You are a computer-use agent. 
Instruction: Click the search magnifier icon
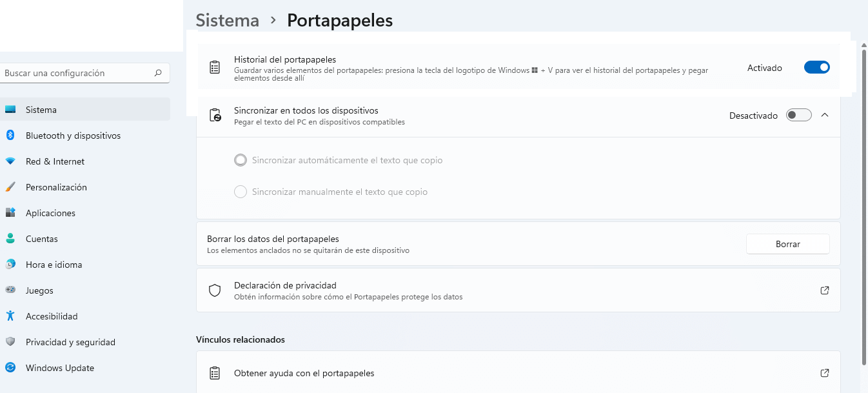(x=158, y=73)
